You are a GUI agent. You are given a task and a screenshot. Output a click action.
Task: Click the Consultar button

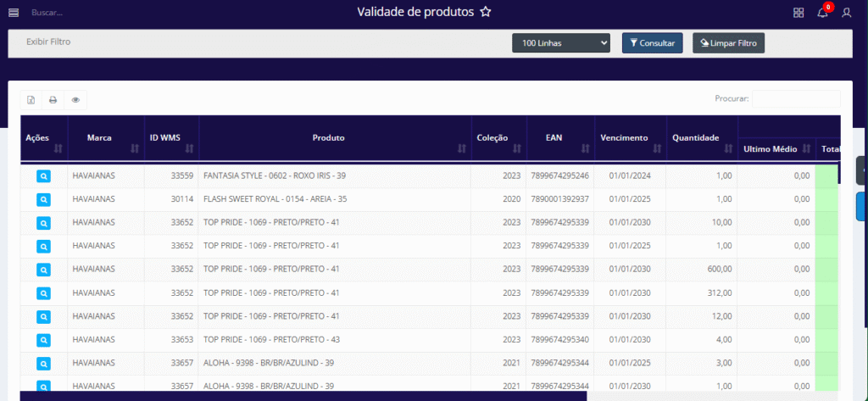tap(652, 42)
